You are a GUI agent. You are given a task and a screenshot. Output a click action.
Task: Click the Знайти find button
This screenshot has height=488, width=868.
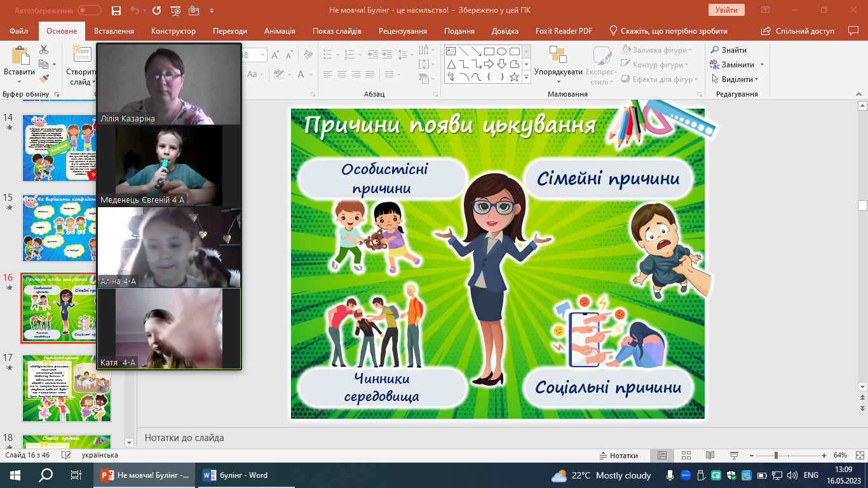(x=729, y=50)
